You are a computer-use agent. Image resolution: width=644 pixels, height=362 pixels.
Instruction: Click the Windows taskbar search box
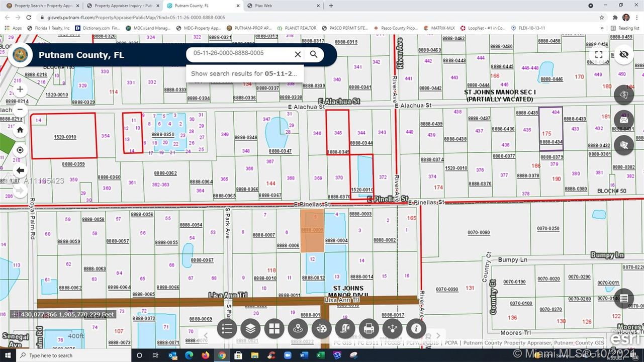[x=74, y=355]
